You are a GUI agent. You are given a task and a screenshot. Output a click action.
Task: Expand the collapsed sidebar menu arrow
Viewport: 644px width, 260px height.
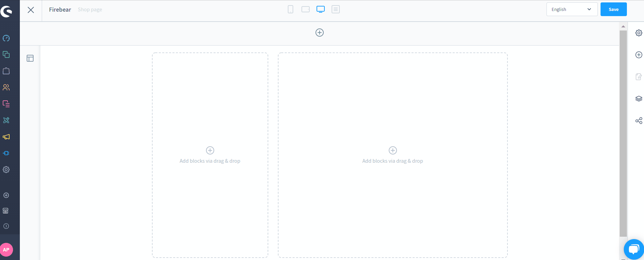tap(6, 226)
